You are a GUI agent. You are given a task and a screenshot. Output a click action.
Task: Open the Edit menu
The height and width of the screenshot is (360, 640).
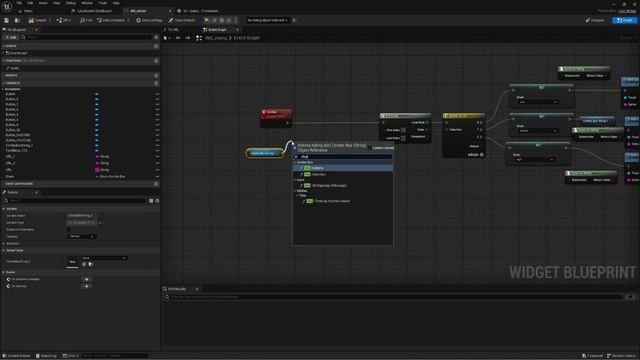30,3
